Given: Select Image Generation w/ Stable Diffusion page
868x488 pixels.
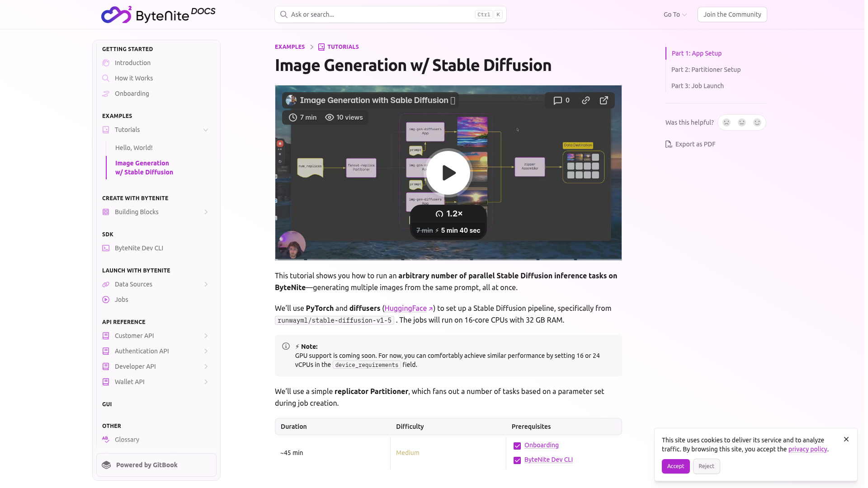Looking at the screenshot, I should click(x=144, y=168).
